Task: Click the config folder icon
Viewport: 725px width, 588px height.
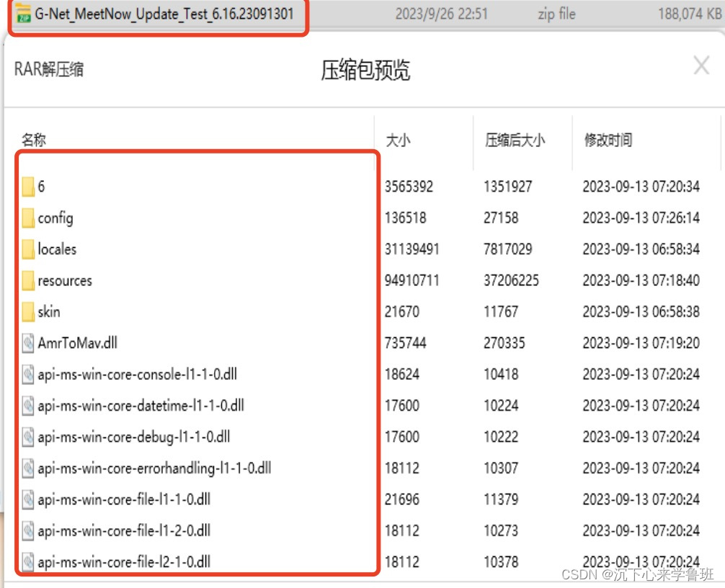Action: click(x=28, y=218)
